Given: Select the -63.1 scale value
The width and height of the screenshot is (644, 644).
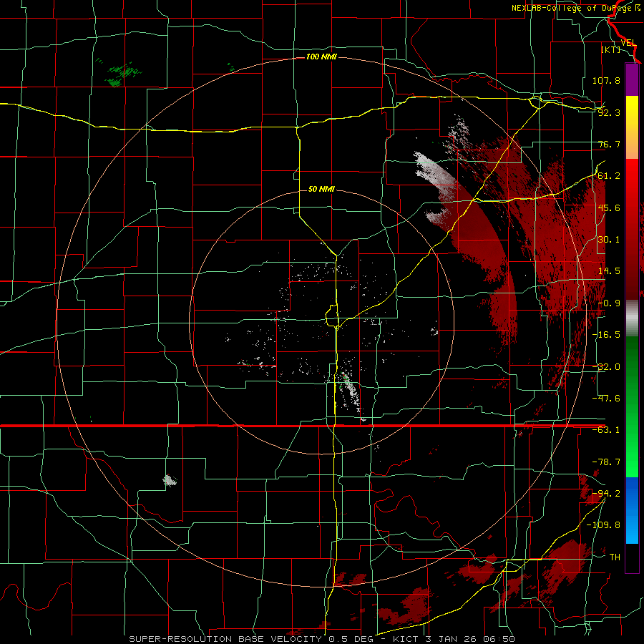Looking at the screenshot, I should (606, 430).
